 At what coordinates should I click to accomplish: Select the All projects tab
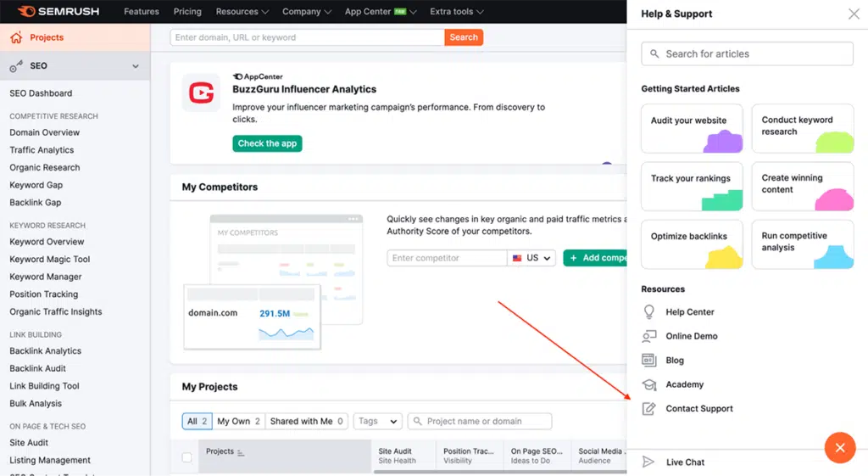(197, 421)
